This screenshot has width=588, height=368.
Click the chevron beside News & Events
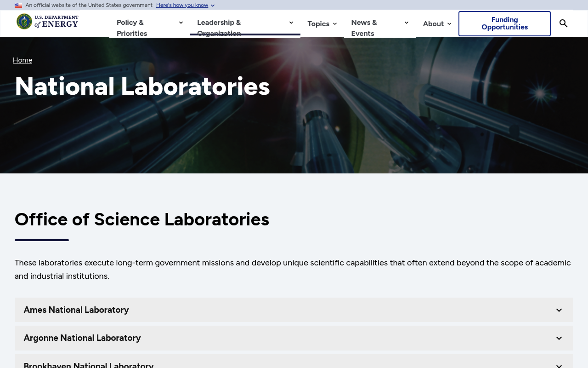click(407, 23)
